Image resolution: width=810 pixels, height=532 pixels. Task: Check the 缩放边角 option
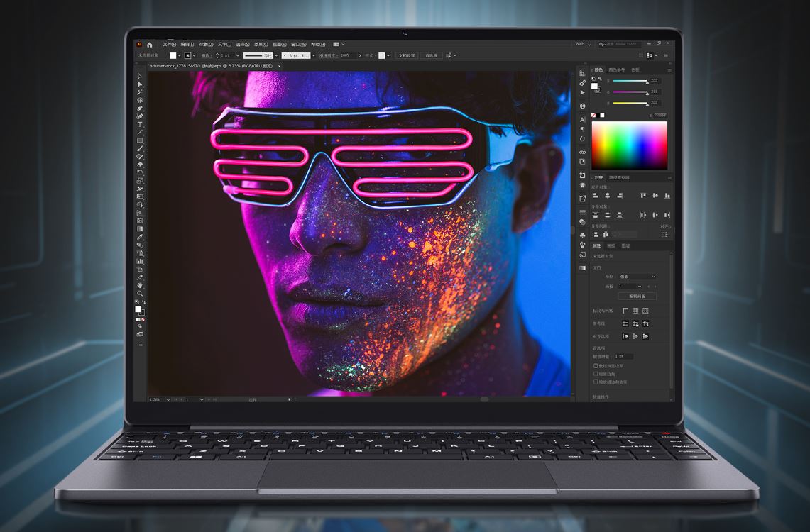coord(596,374)
